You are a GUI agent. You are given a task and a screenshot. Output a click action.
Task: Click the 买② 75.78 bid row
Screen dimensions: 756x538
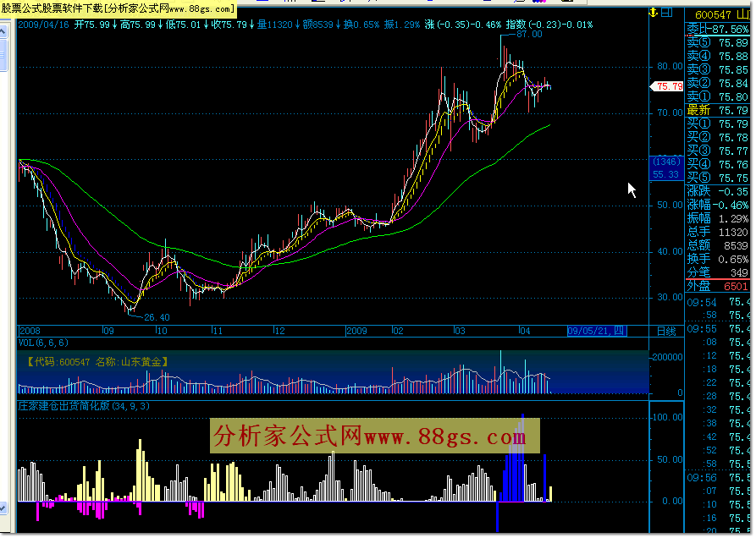click(x=717, y=137)
